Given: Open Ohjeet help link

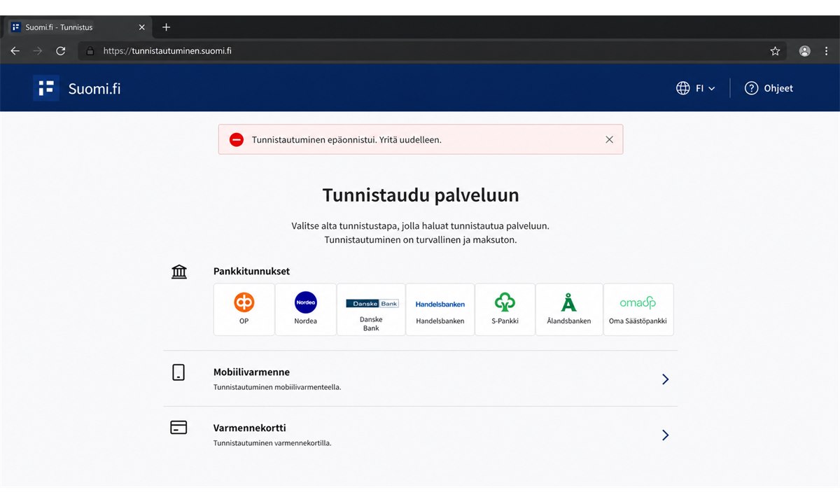Looking at the screenshot, I should [769, 88].
